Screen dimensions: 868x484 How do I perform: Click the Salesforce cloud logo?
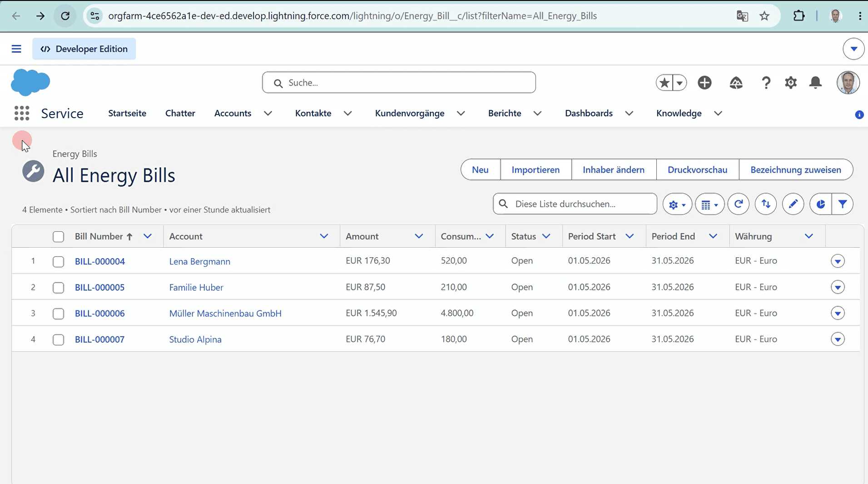(30, 82)
